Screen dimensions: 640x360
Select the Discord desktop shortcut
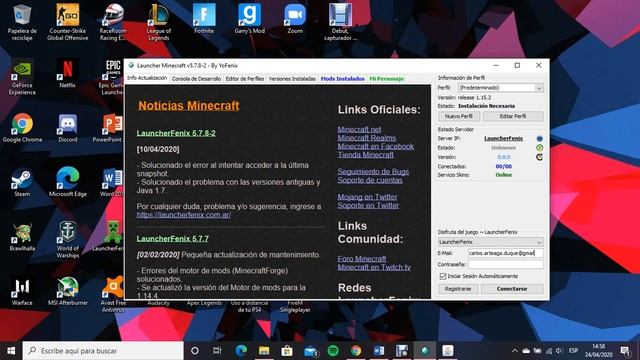point(67,128)
